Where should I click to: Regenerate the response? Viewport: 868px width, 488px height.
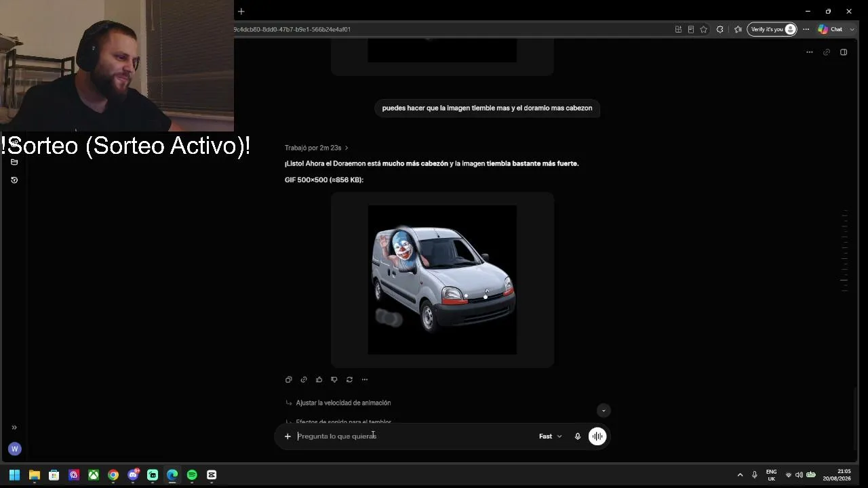pyautogui.click(x=349, y=380)
